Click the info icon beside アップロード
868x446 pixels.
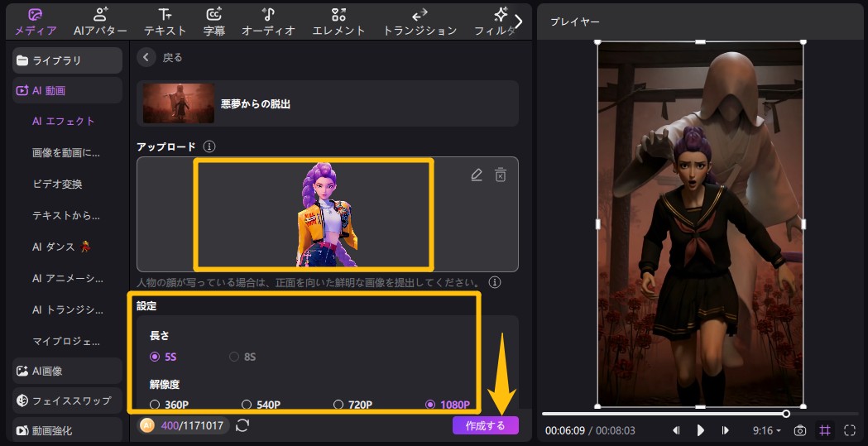(209, 146)
